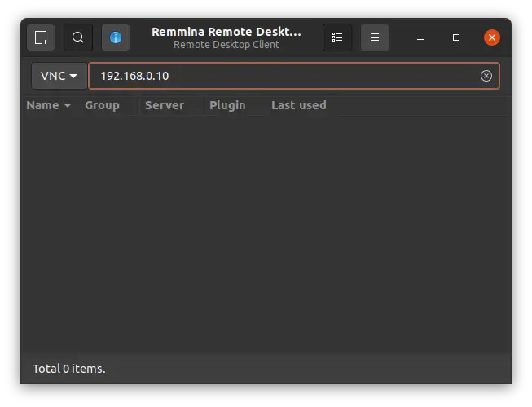
Task: Maximize the Remmina window
Action: point(456,38)
